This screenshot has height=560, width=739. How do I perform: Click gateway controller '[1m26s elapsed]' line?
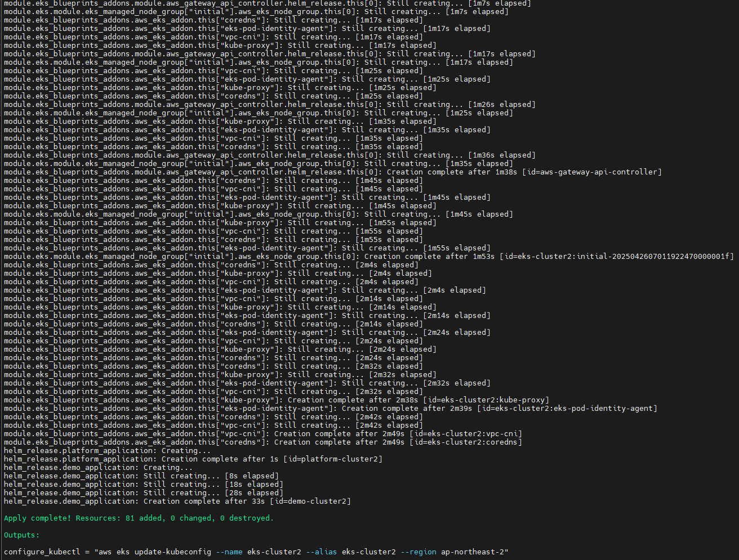pos(270,104)
